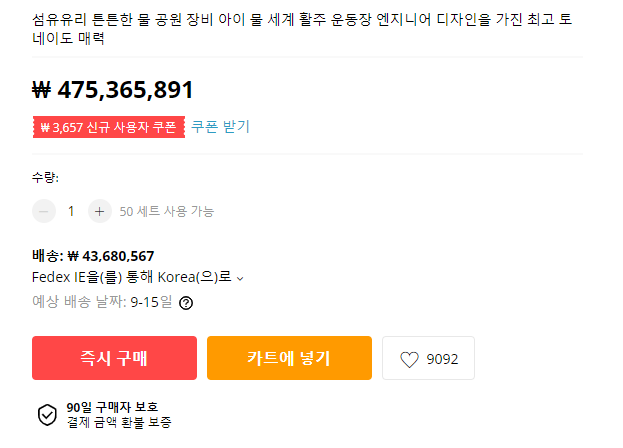Screen dimensions: 623x448
Task: Click the 예상 배송 날짜 9-15일 text
Action: point(102,301)
